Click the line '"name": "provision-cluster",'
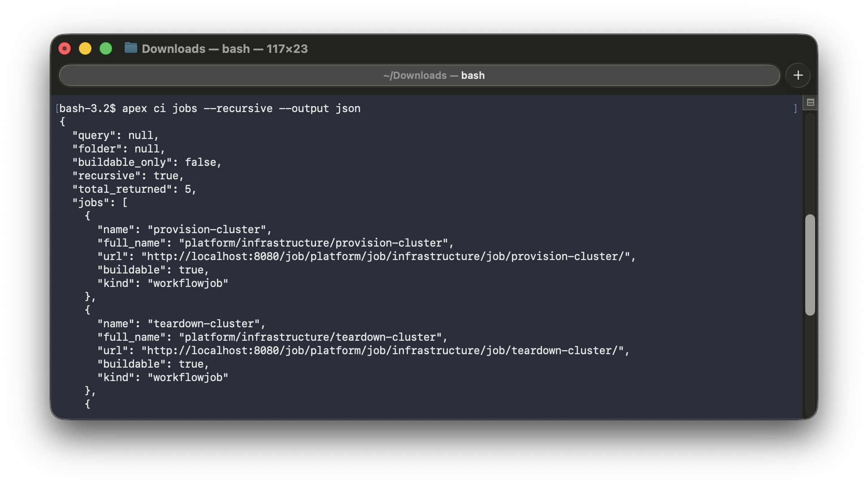Screen dimensions: 868x486 pyautogui.click(x=184, y=230)
